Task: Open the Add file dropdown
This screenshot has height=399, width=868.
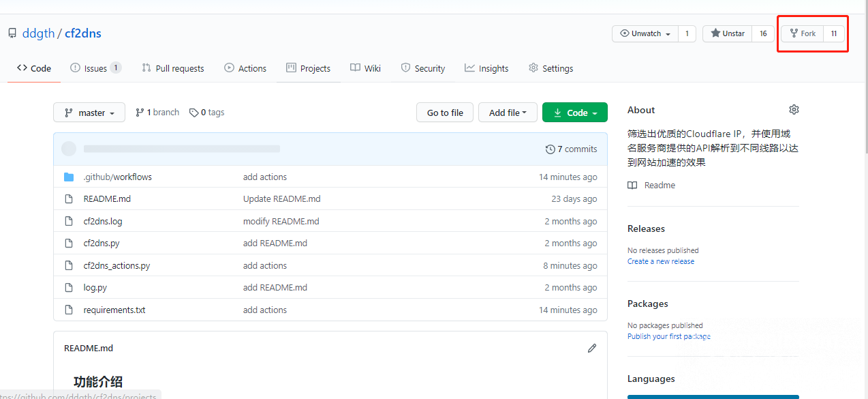Action: click(508, 113)
